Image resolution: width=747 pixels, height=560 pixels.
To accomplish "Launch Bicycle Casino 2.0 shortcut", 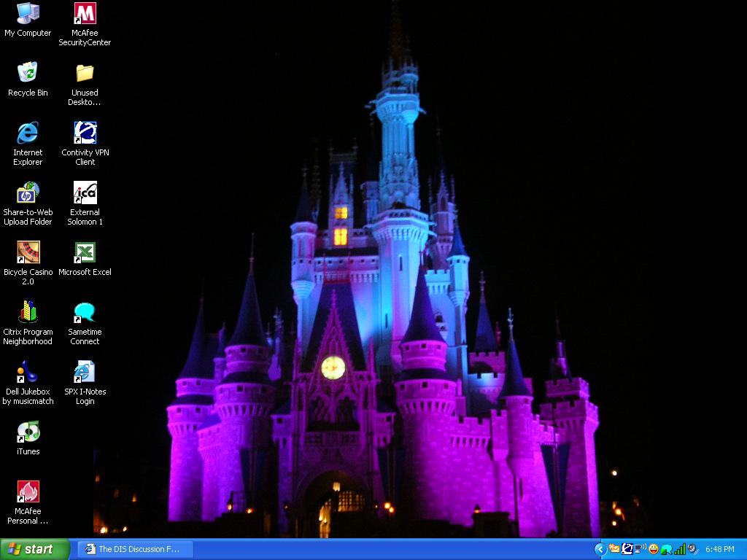I will 28,263.
